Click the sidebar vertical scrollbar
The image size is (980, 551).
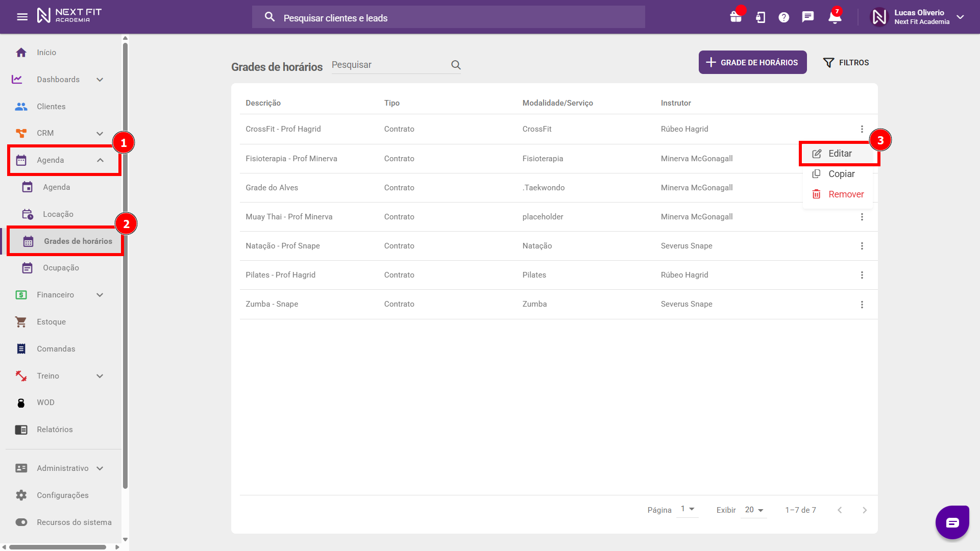[125, 265]
